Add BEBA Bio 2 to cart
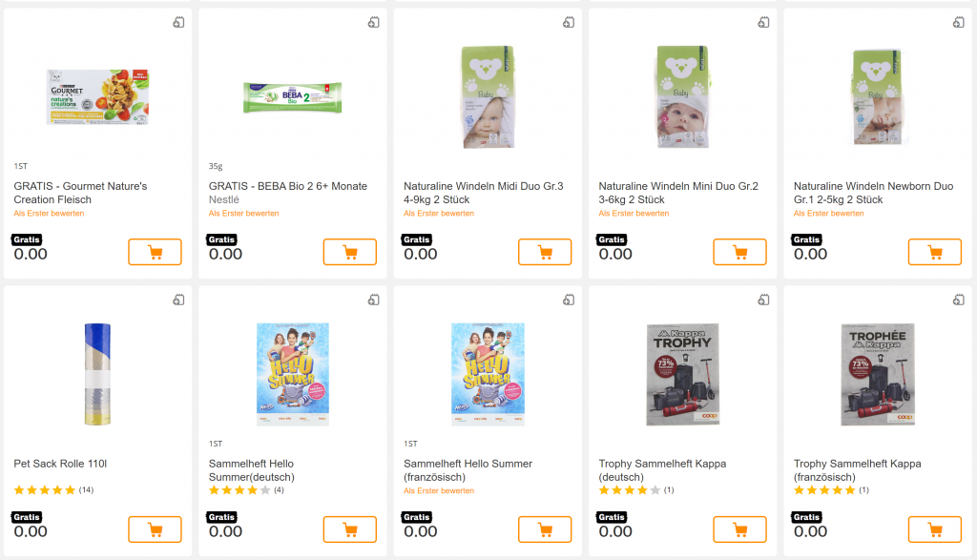 pyautogui.click(x=349, y=252)
